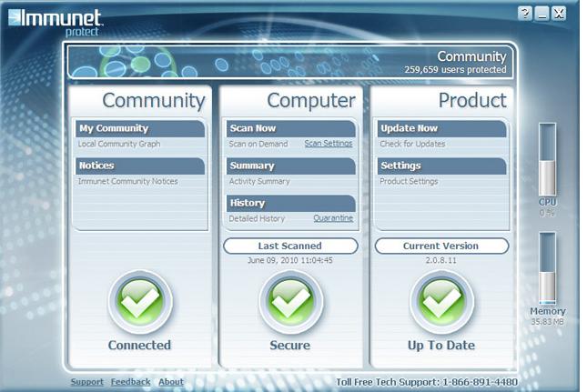Open product Settings
This screenshot has width=587, height=392.
[441, 166]
